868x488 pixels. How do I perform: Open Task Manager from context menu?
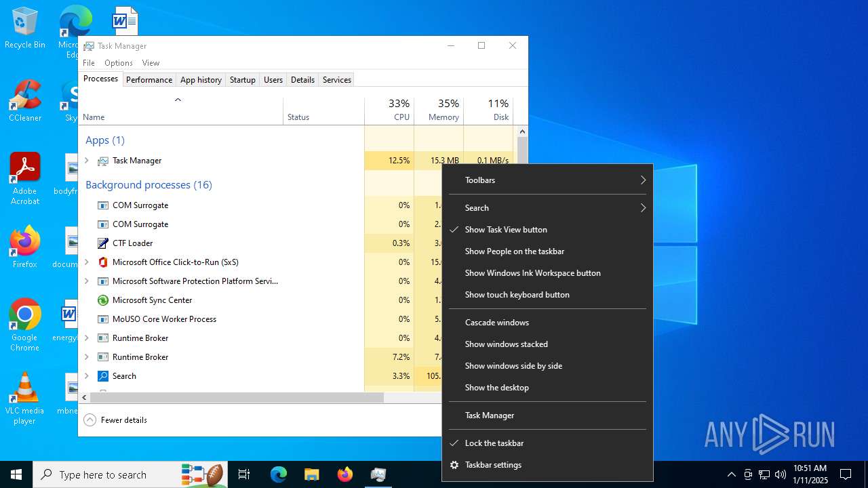pos(547,415)
